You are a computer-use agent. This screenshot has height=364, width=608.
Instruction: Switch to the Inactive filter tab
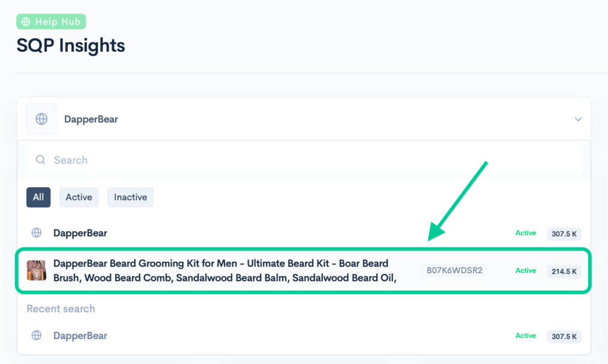point(130,197)
